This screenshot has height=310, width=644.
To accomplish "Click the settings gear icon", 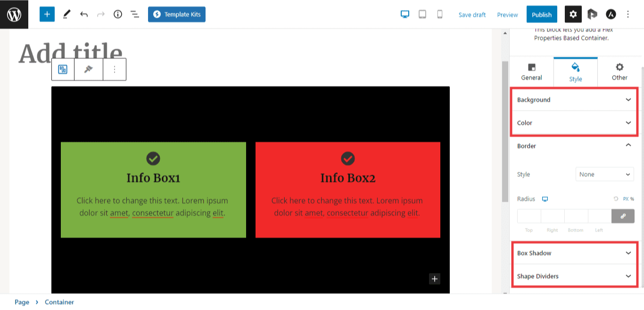I will point(573,15).
